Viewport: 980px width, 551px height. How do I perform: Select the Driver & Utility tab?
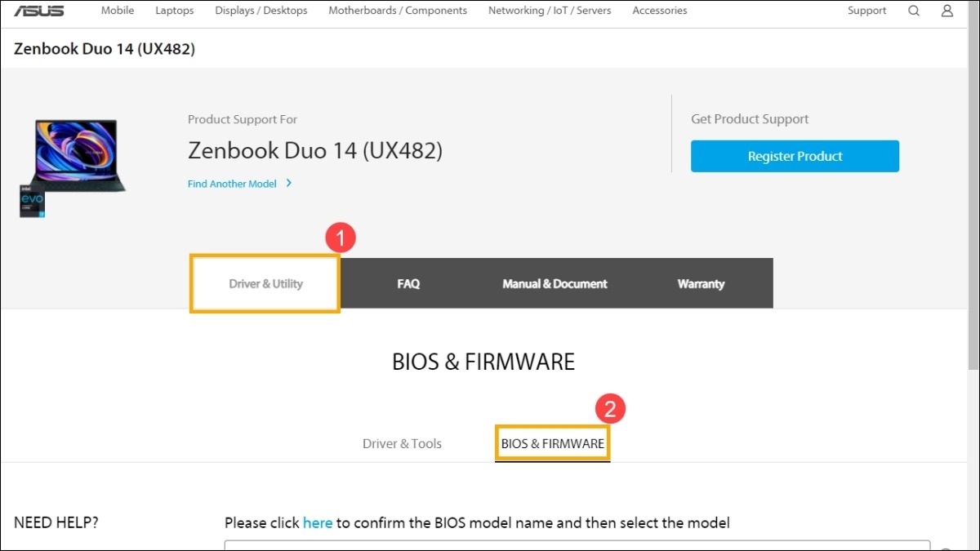[265, 283]
